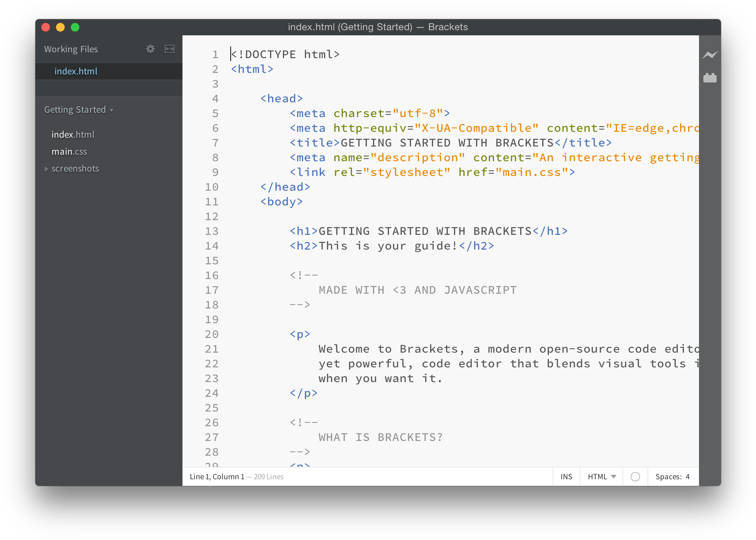Select index.html under Getting Started

coord(73,134)
